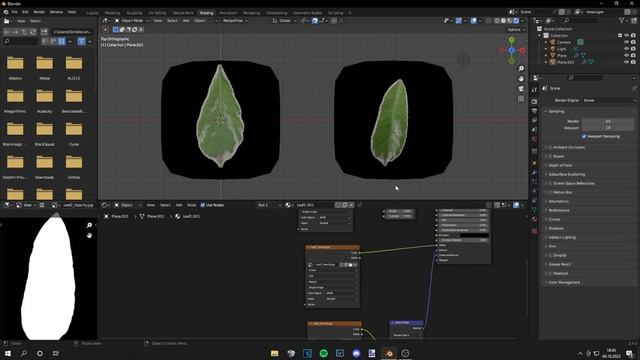Open the Object Data properties tab icon
Viewport: 640px width, 360px height.
(x=535, y=210)
